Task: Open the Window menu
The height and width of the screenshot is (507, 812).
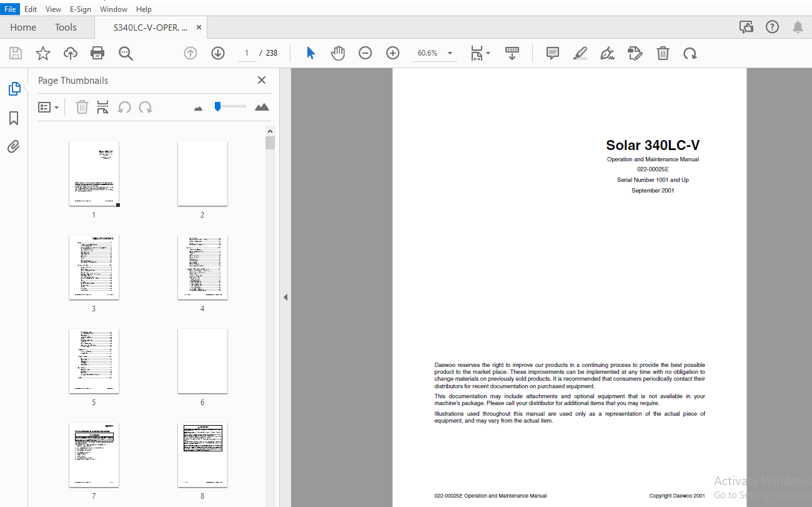Action: click(x=114, y=9)
